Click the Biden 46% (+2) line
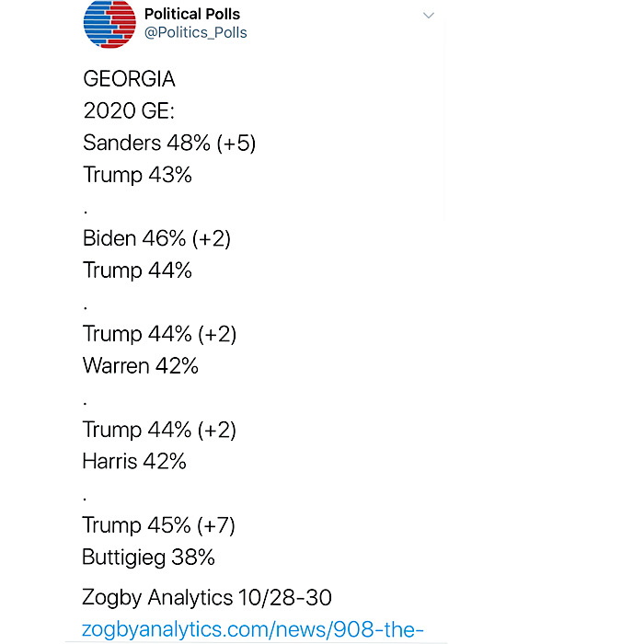Image resolution: width=644 pixels, height=644 pixels. pyautogui.click(x=157, y=238)
